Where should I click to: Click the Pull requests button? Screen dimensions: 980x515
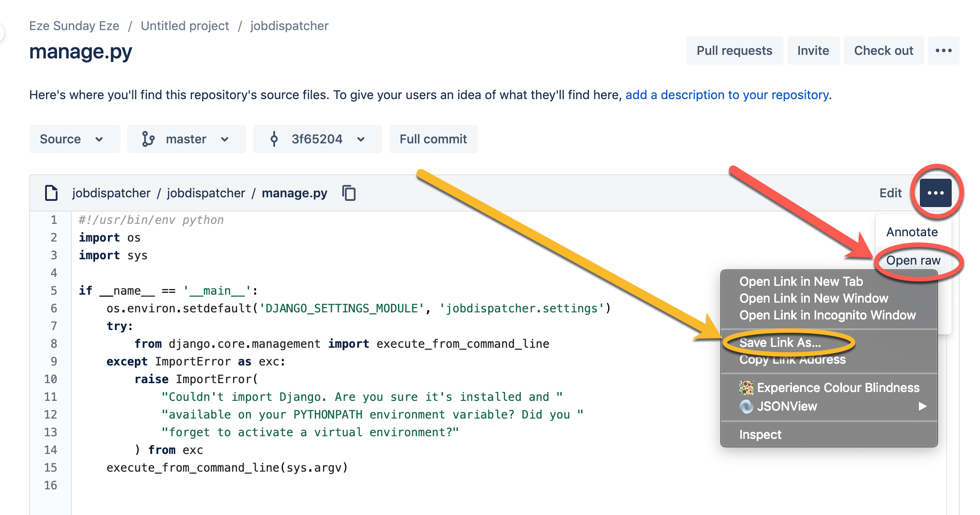734,50
